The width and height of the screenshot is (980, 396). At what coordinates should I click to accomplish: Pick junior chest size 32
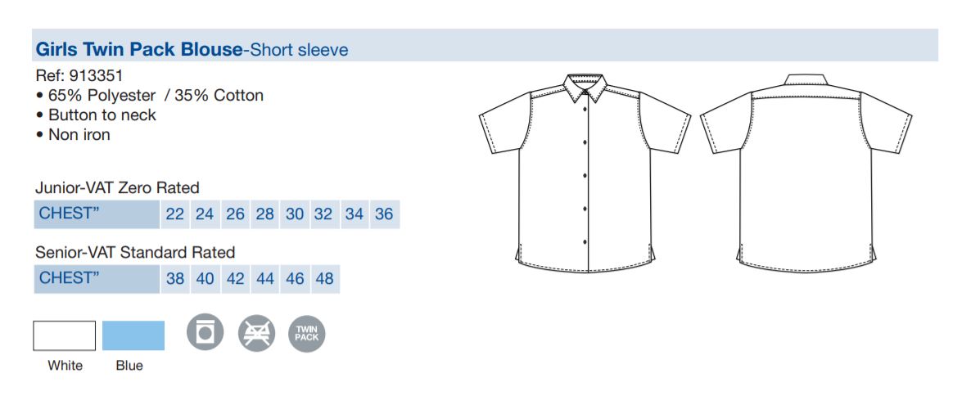[323, 214]
